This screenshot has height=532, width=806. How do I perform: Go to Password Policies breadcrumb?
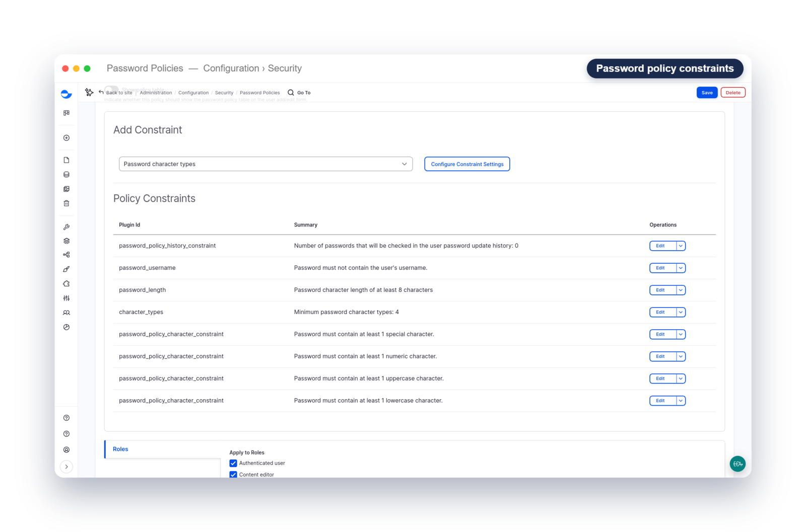(x=259, y=93)
